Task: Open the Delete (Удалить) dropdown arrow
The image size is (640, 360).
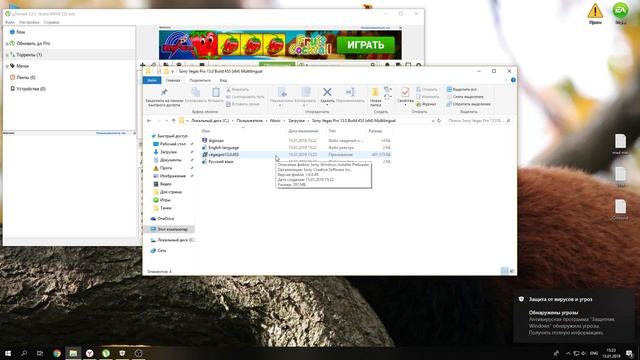Action: click(327, 105)
